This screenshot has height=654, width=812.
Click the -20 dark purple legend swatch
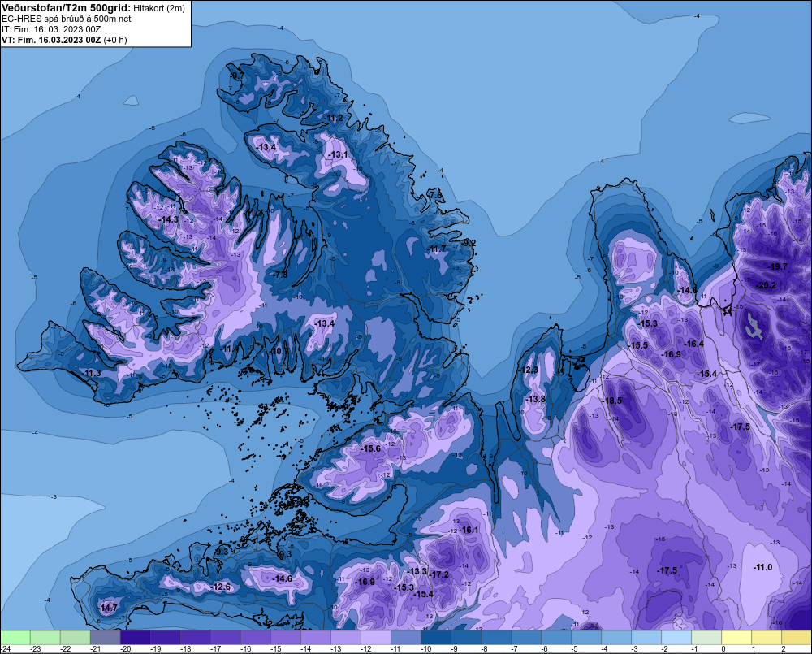[x=135, y=638]
